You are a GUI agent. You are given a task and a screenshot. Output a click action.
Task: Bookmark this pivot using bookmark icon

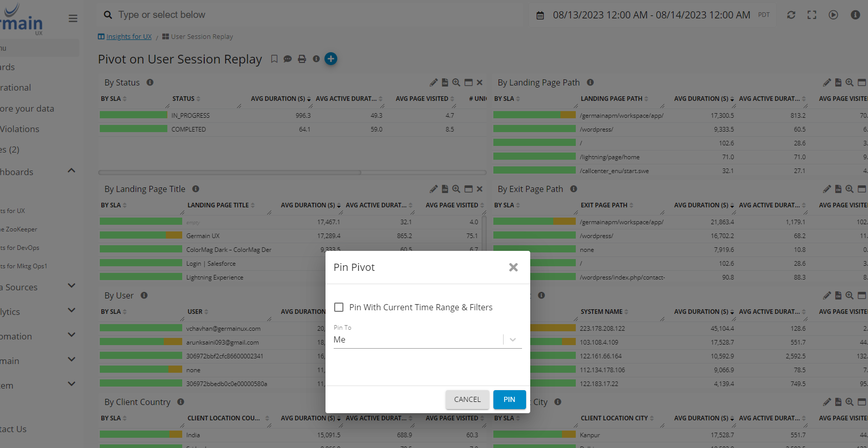click(x=274, y=59)
